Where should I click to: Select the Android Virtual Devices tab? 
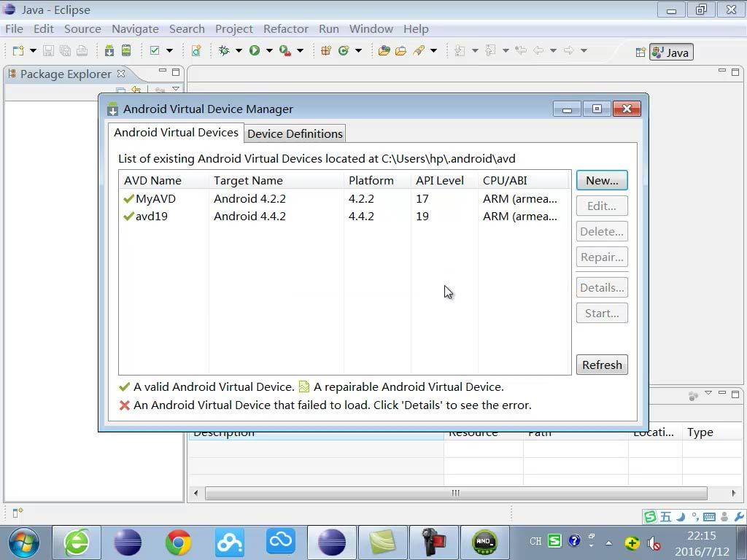[x=176, y=133]
